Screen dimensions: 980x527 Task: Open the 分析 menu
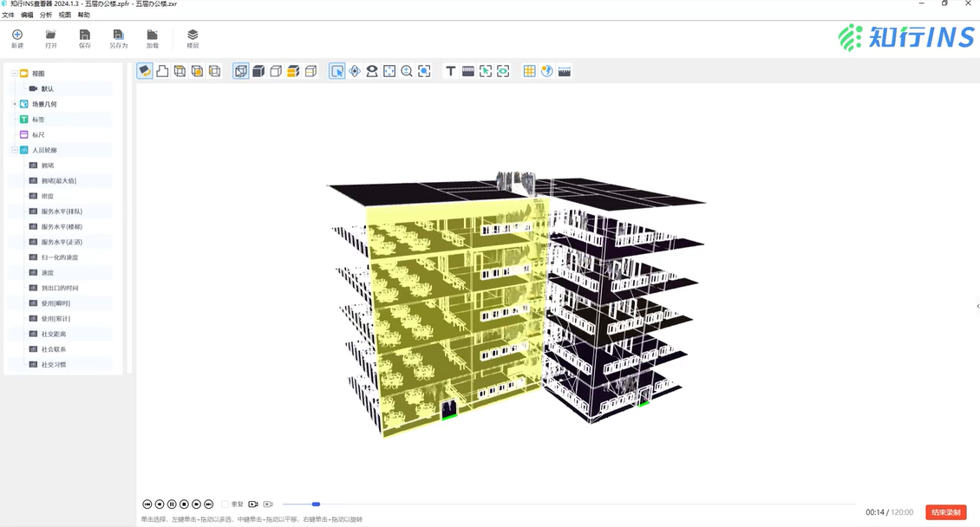pos(46,15)
